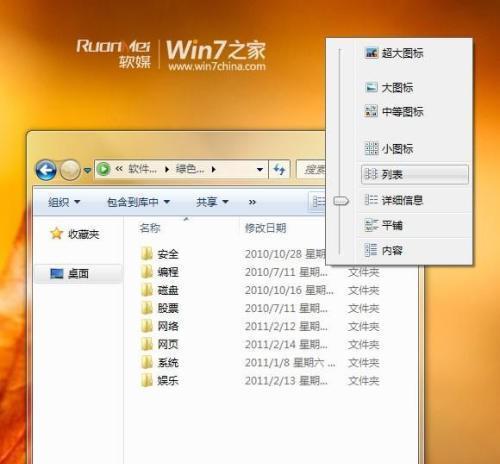
Task: Expand address bar history dropdown arrow
Action: [260, 170]
